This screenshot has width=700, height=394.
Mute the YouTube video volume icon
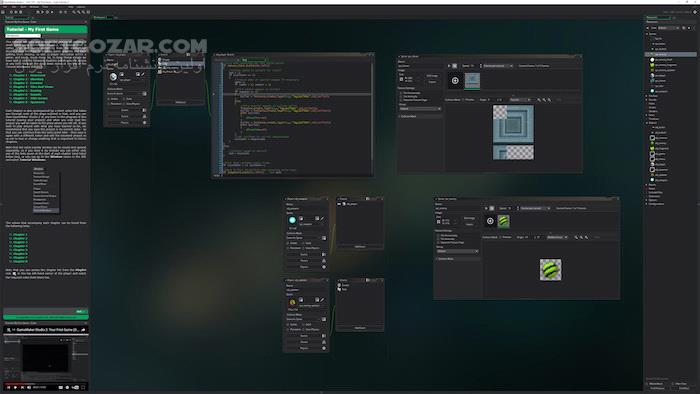[29, 387]
